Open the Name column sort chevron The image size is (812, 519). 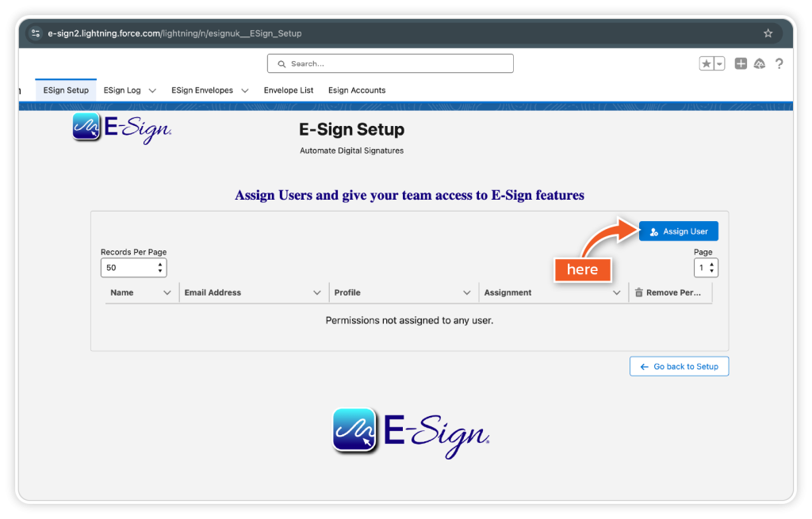[167, 293]
